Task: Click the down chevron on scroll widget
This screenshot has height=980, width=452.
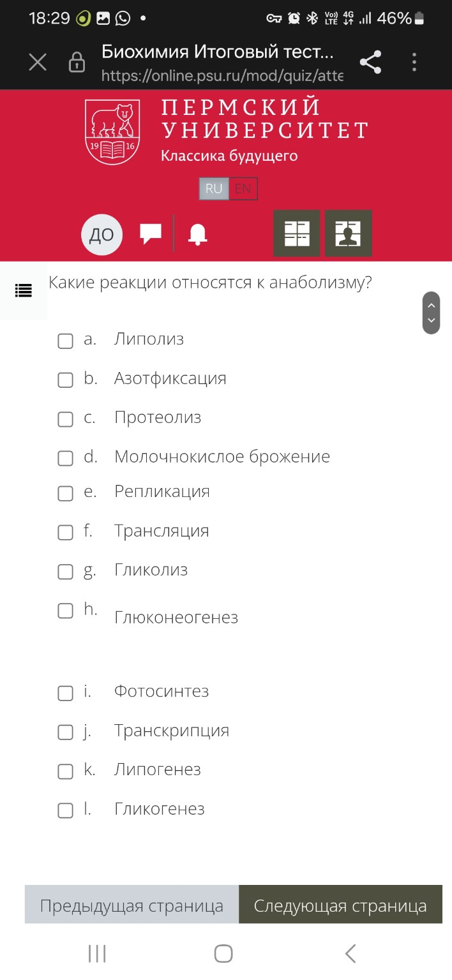Action: 431,321
